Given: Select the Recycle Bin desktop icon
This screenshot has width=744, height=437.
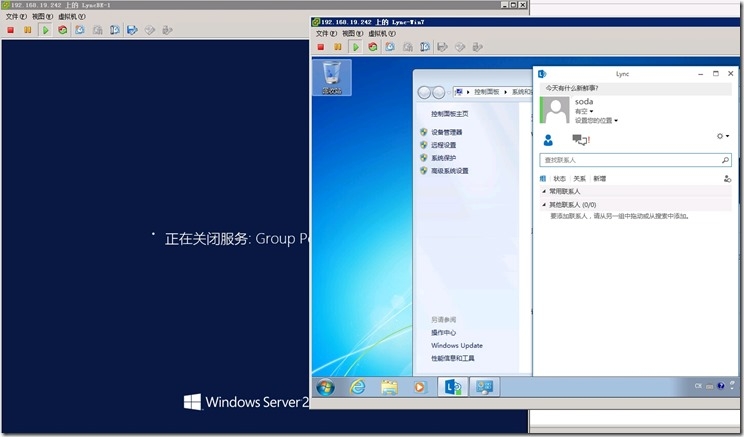Looking at the screenshot, I should pyautogui.click(x=332, y=77).
